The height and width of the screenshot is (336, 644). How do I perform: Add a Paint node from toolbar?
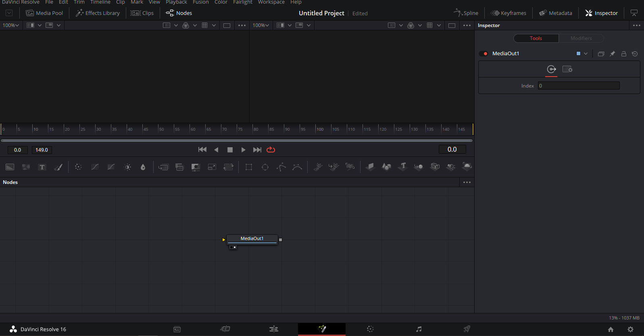coord(58,167)
